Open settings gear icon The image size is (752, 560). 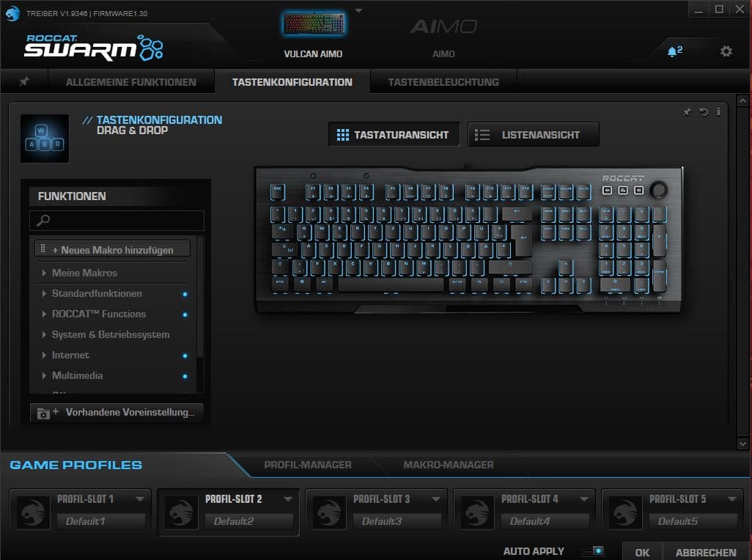pos(726,51)
